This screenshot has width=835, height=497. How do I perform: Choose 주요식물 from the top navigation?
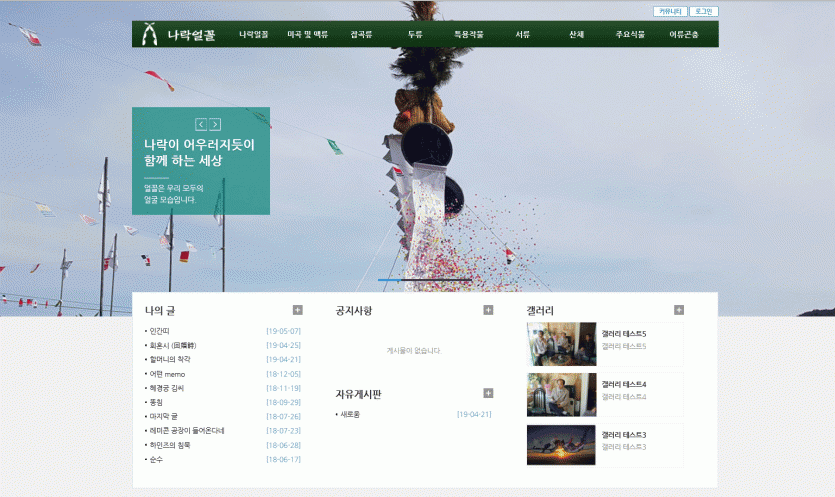coord(630,34)
